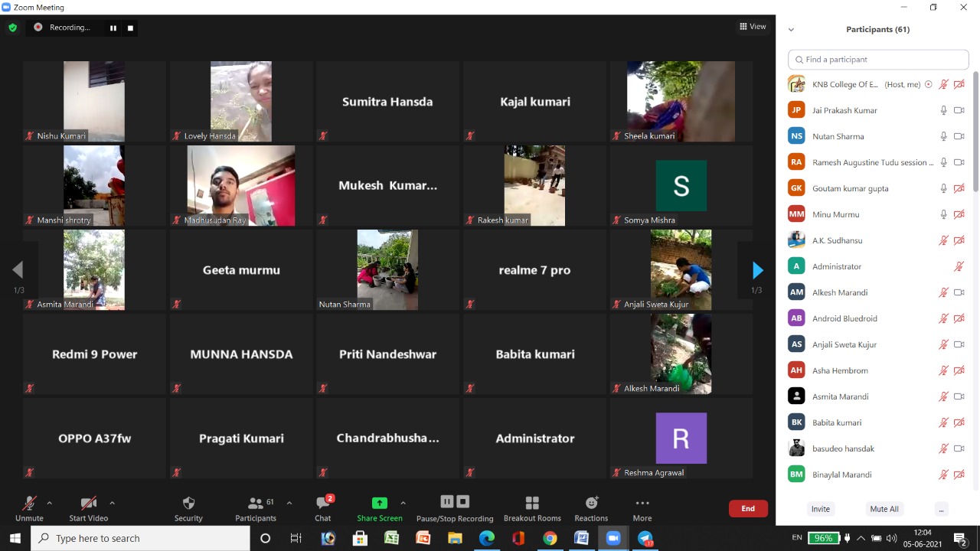Open the Security menu
The image size is (980, 551).
tap(188, 508)
